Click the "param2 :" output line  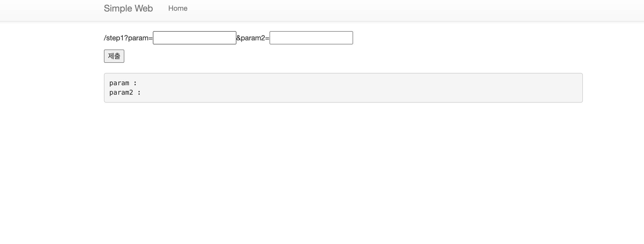pyautogui.click(x=125, y=92)
